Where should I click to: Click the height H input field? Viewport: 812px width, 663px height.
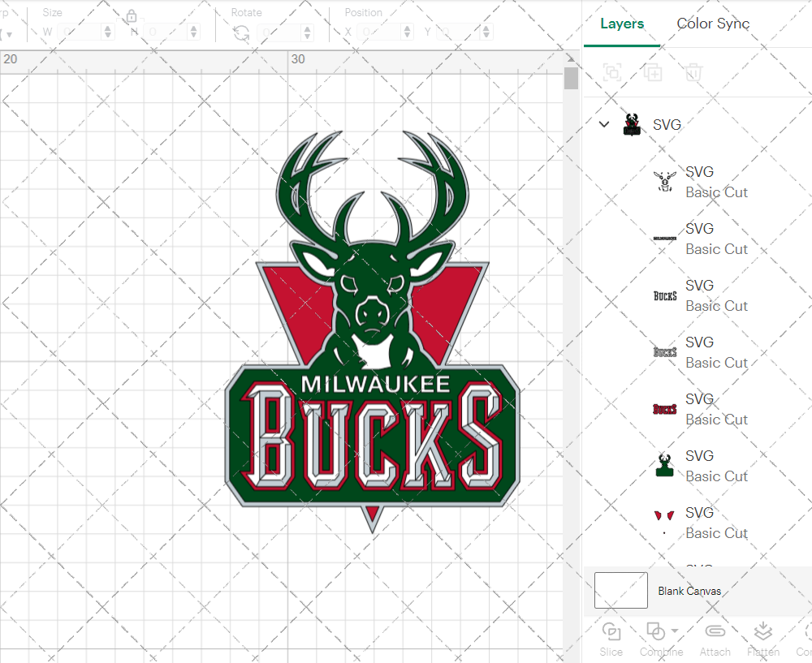click(166, 32)
